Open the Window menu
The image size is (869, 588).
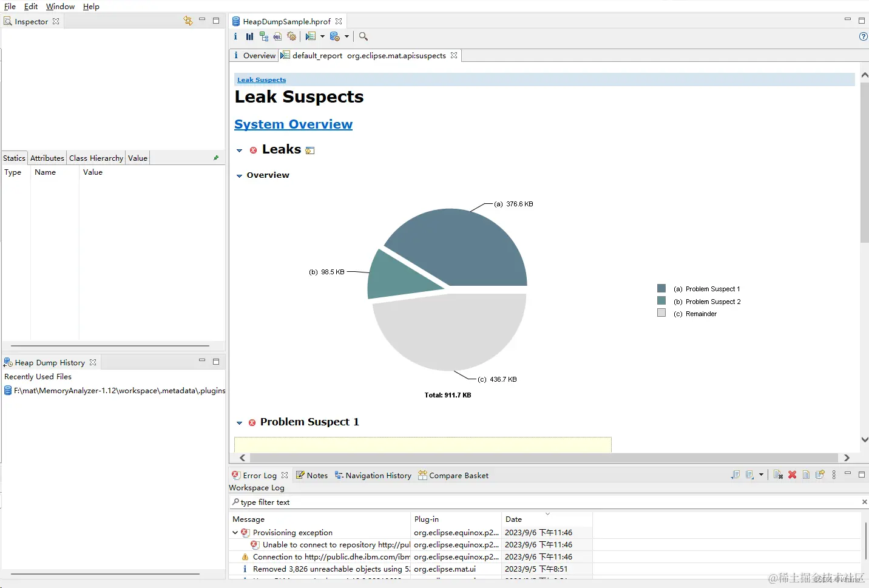(60, 6)
